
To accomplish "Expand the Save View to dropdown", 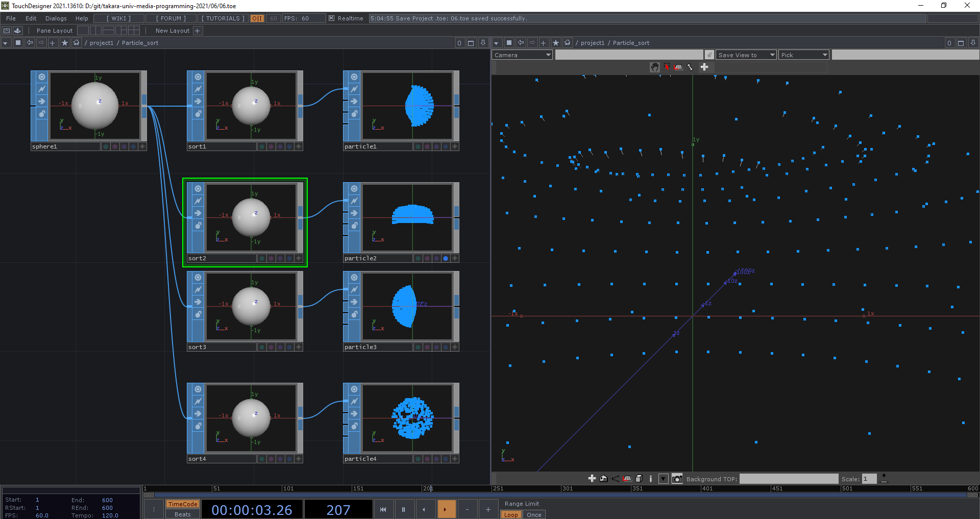I will pos(745,55).
